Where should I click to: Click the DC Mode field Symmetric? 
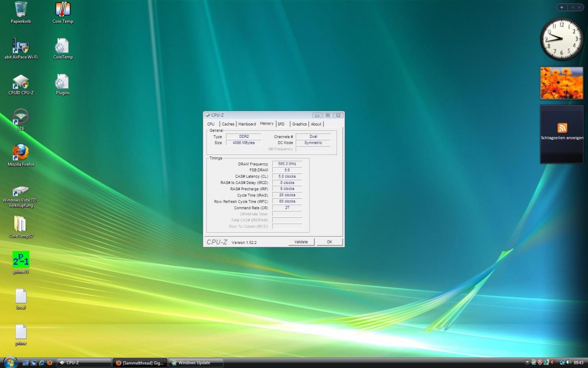tap(313, 143)
